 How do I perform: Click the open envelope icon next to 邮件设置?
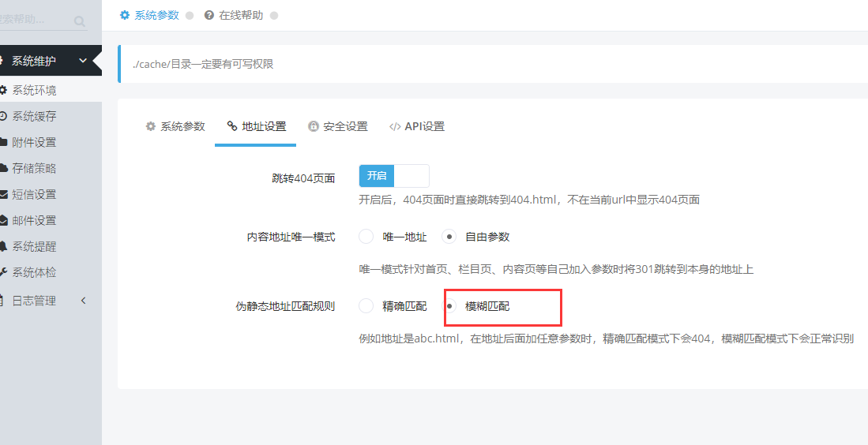click(x=3, y=220)
